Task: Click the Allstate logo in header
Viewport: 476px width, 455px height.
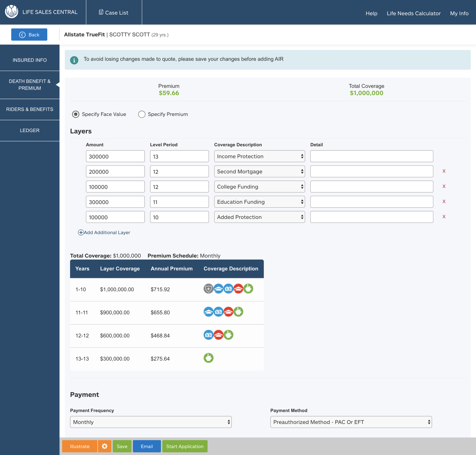Action: tap(11, 12)
